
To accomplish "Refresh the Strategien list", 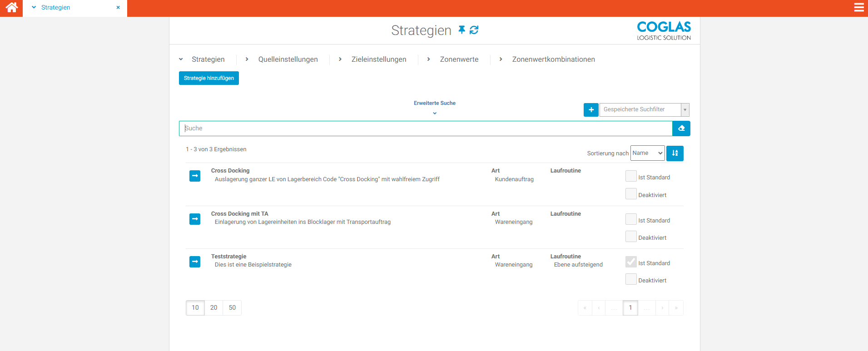I will point(474,30).
